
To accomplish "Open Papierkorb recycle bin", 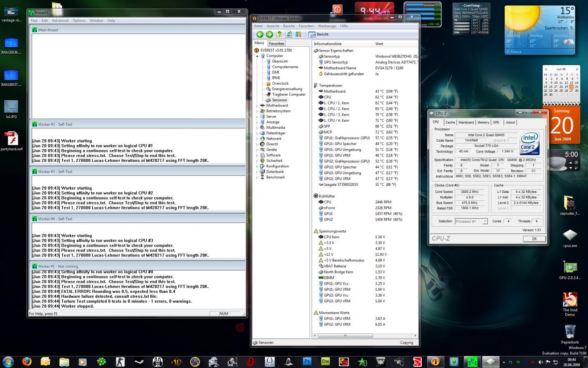I will click(x=570, y=335).
